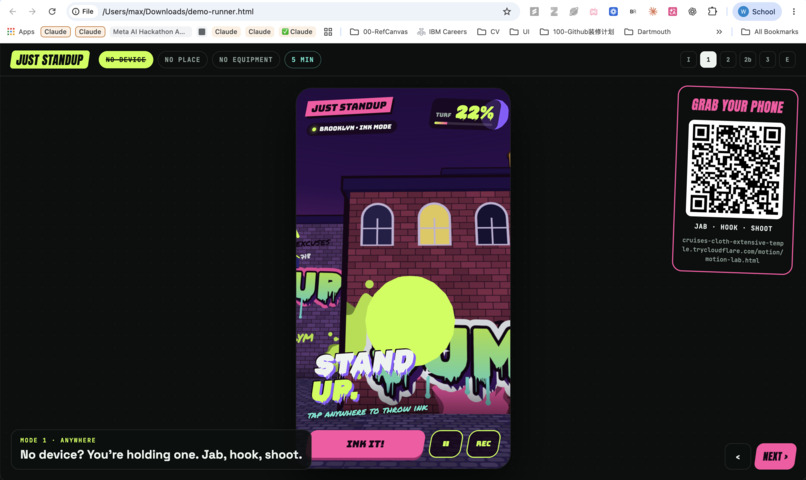
Task: Open the IBM Careers bookmark
Action: [x=442, y=31]
